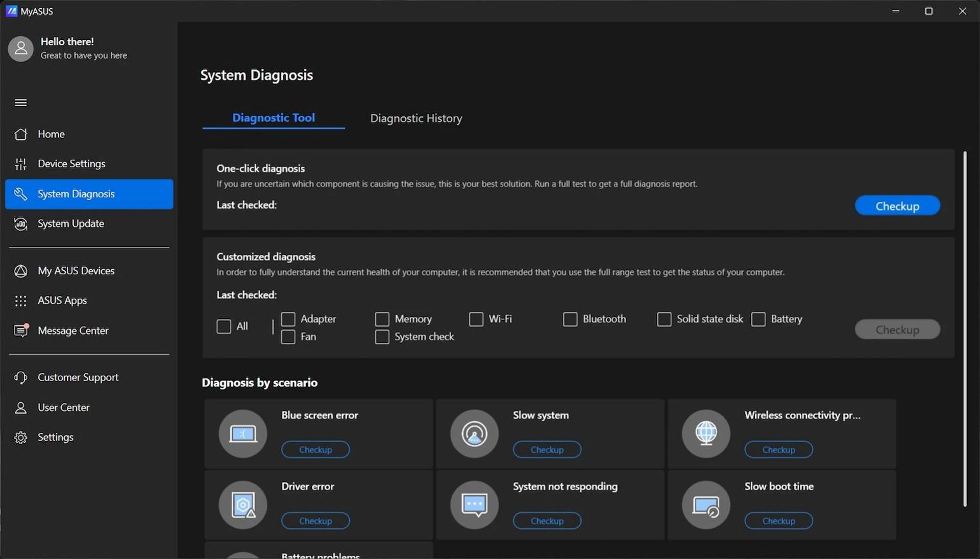Click the My ASUS Devices icon
980x559 pixels.
coord(21,271)
